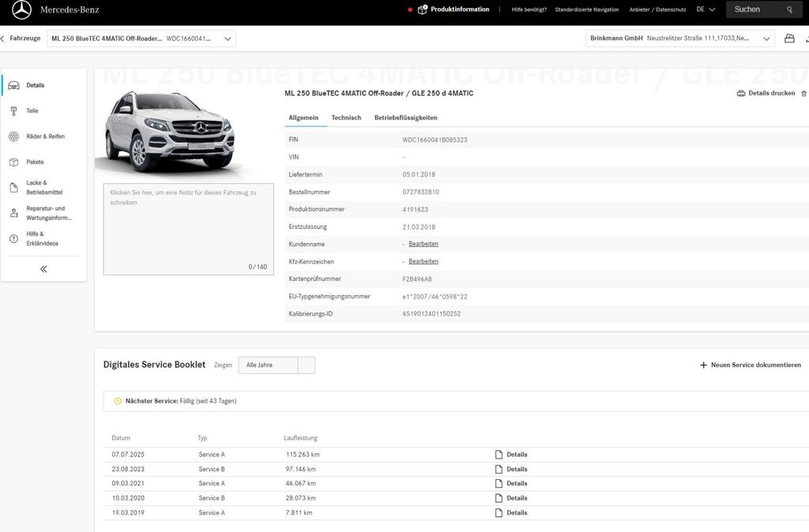This screenshot has height=532, width=809.
Task: Click Standardisierte Navigation link
Action: [x=587, y=9]
